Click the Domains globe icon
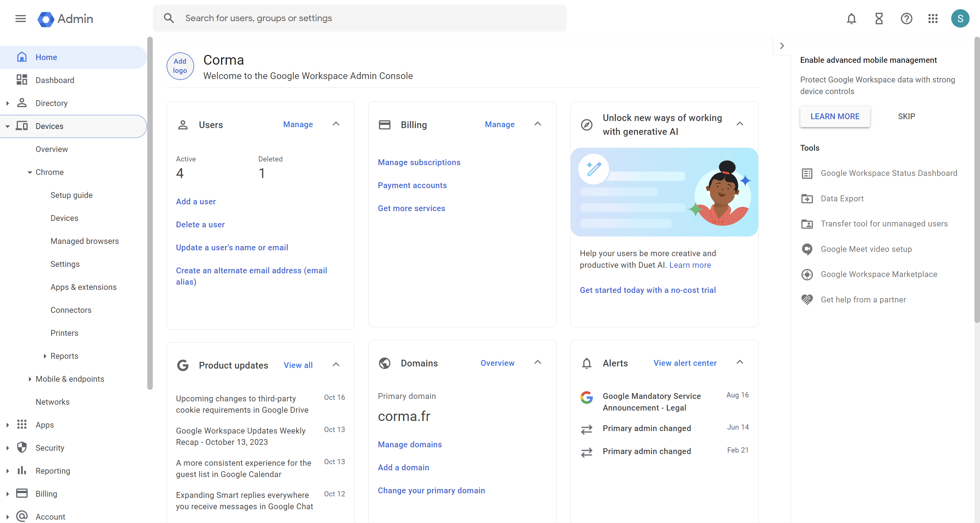 coord(385,363)
